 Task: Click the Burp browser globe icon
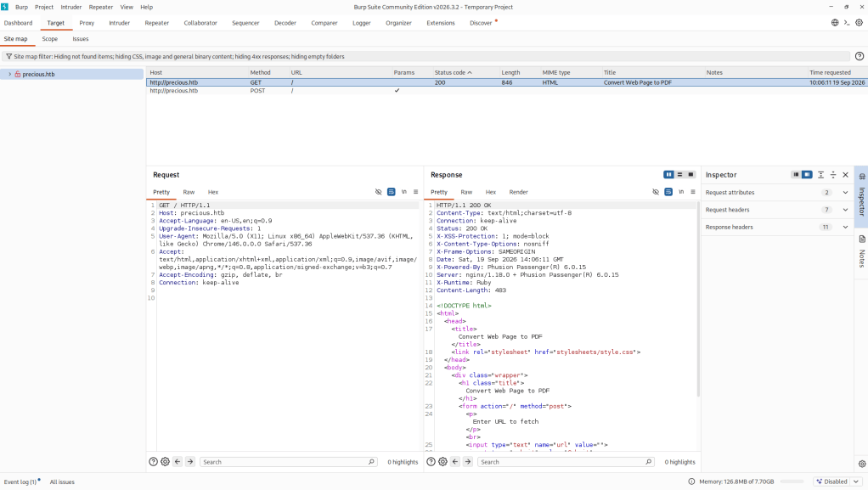pyautogui.click(x=835, y=23)
